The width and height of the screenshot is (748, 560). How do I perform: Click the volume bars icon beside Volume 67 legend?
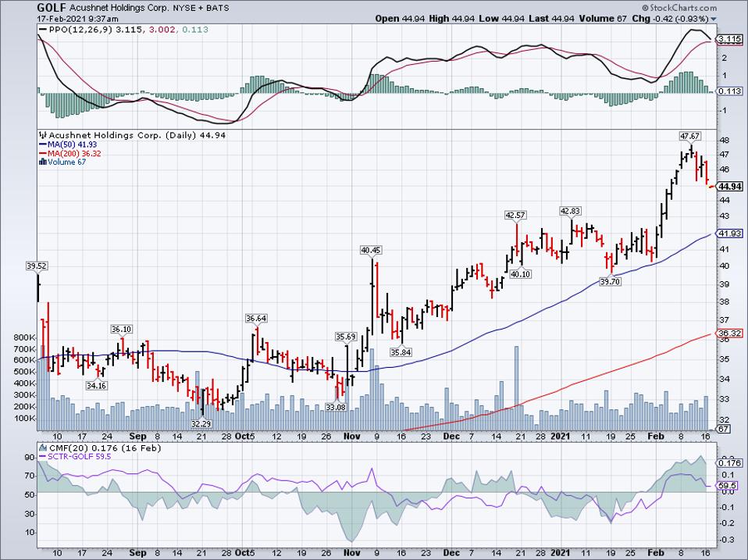[42, 162]
